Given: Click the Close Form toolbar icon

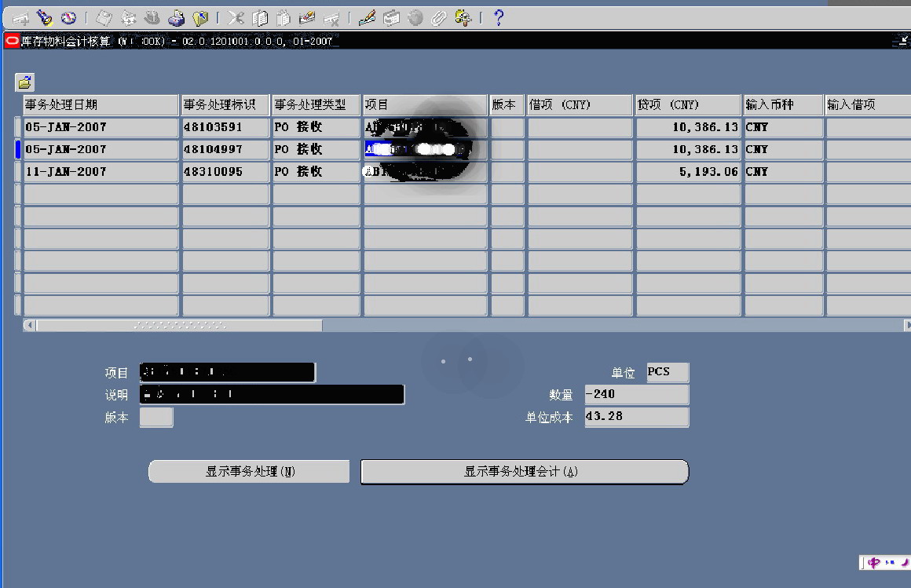Looking at the screenshot, I should click(x=199, y=18).
